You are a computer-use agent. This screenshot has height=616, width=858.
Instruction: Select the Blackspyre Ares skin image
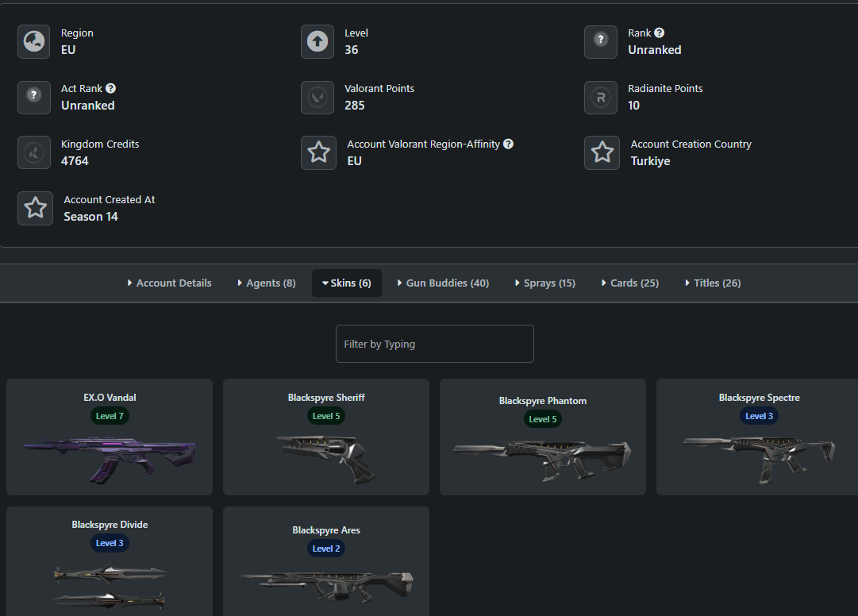point(327,587)
